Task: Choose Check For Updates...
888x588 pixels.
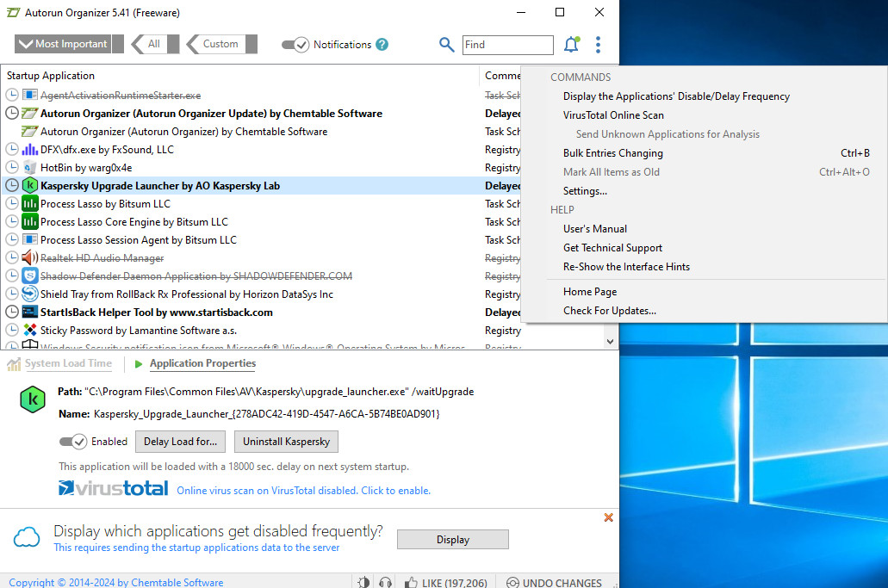Action: [609, 310]
